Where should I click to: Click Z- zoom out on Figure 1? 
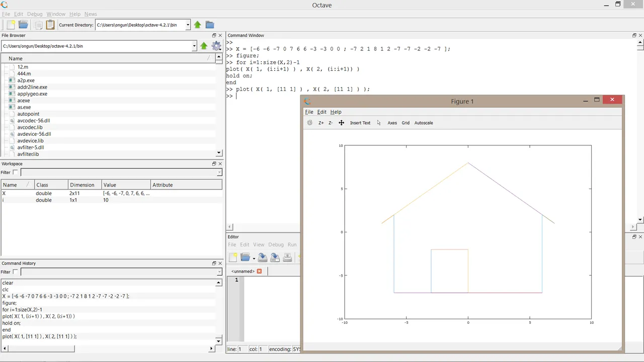coord(331,123)
